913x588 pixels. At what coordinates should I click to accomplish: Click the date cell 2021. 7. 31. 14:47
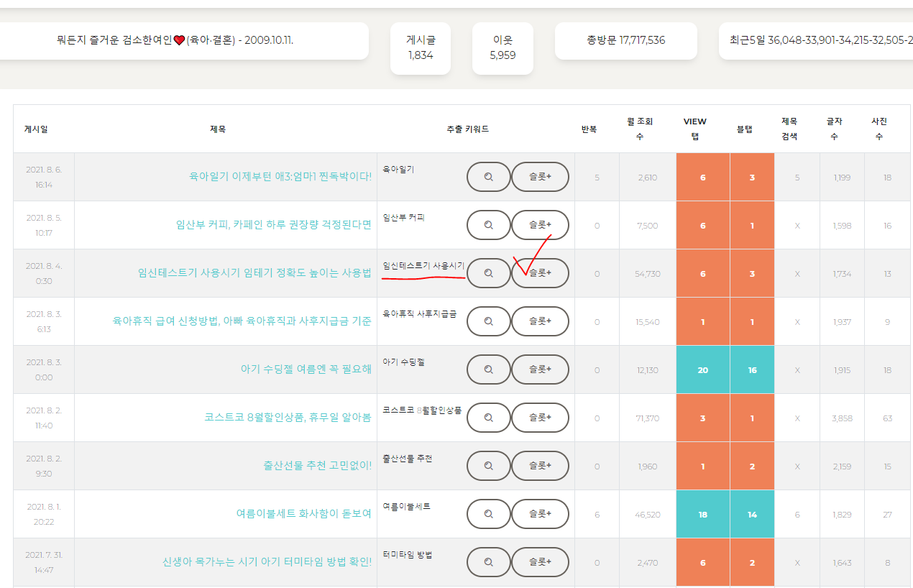tap(44, 562)
